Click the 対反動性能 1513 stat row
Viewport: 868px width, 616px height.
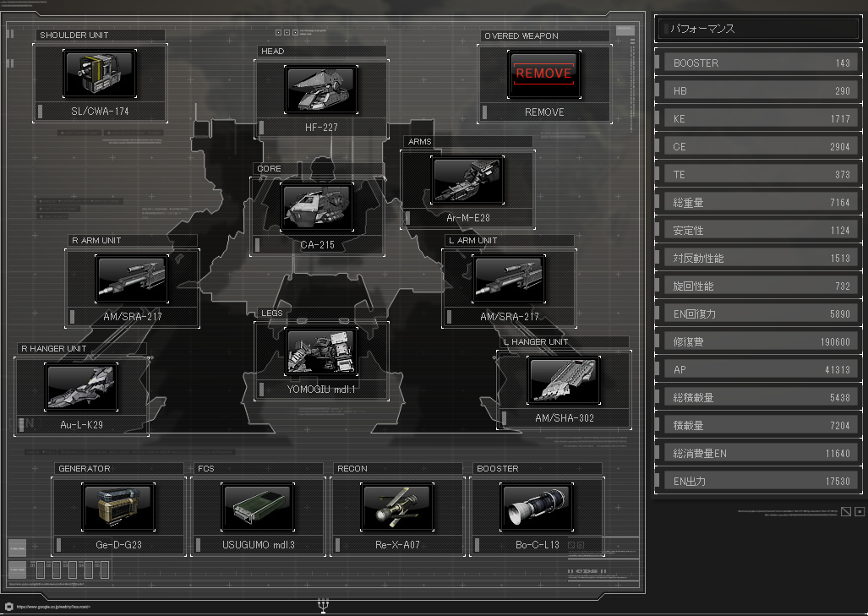[x=758, y=258]
